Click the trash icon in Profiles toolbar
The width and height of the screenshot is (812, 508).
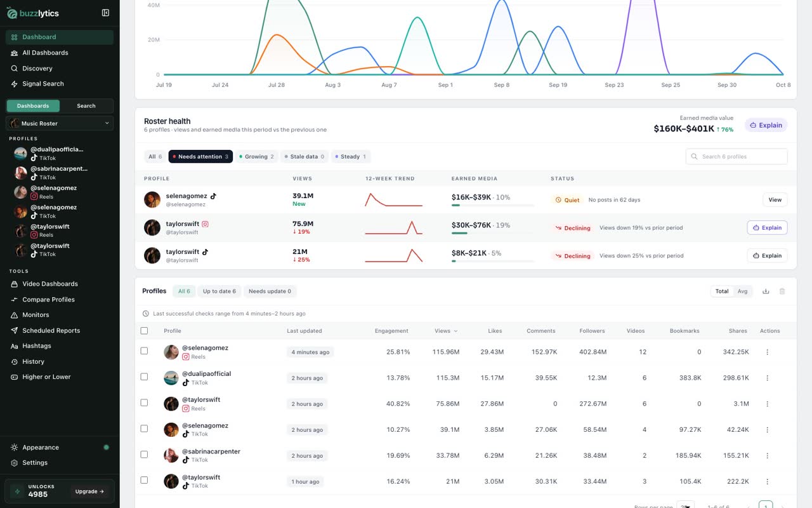coord(782,291)
